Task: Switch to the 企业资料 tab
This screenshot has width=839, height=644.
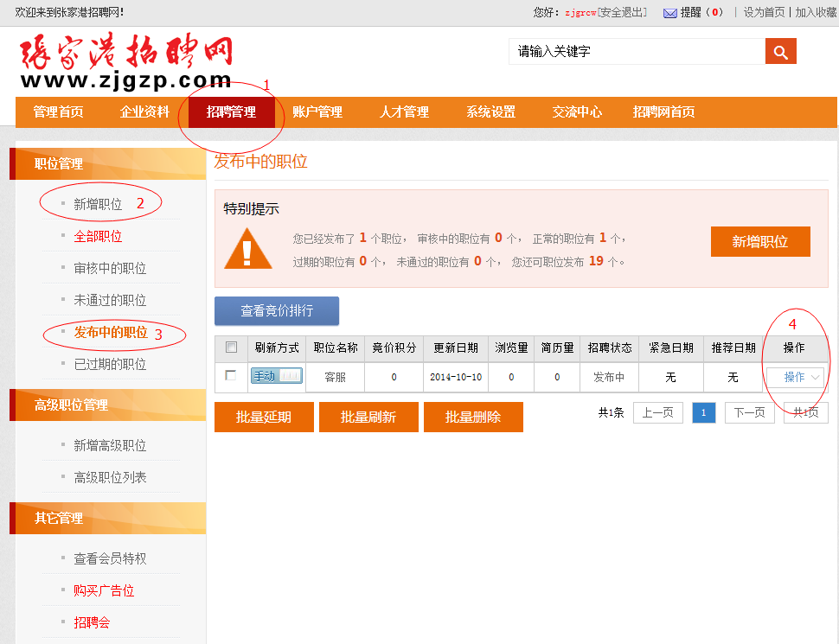Action: click(144, 112)
